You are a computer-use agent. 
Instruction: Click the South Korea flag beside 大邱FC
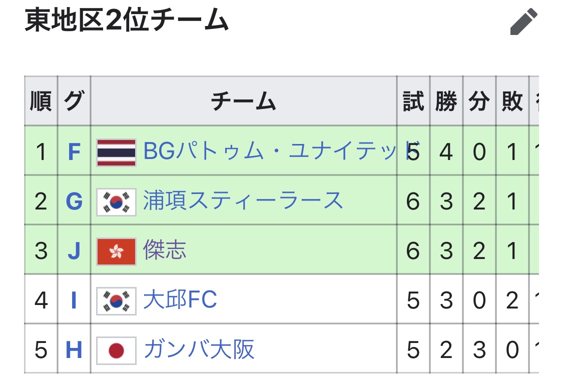coord(116,300)
